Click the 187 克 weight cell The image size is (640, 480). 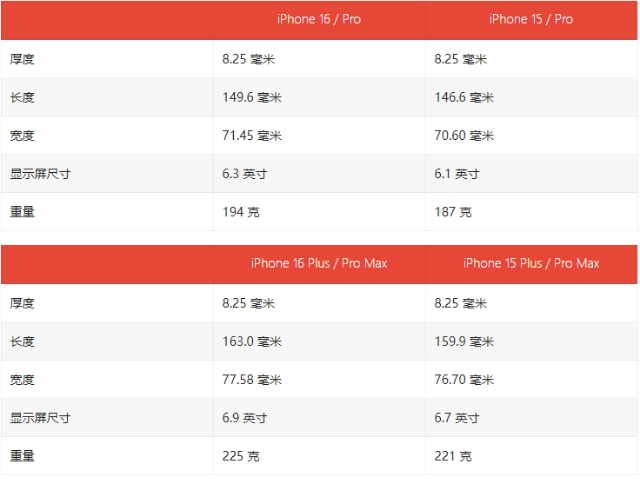tap(453, 211)
